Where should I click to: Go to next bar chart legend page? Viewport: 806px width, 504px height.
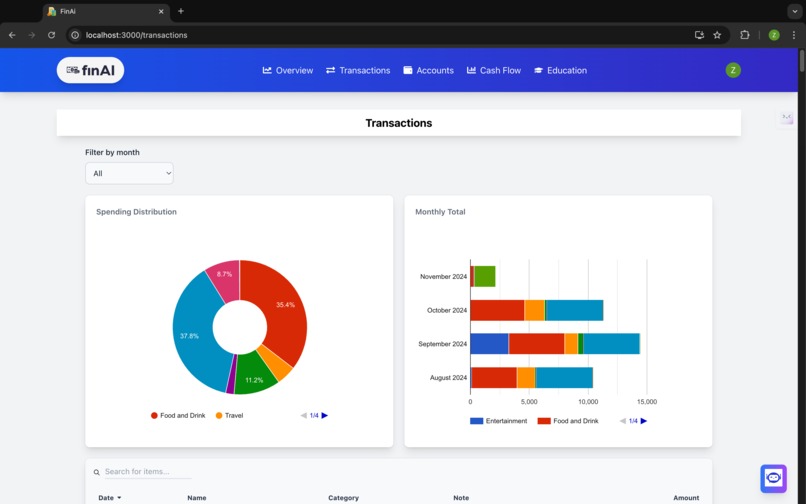click(x=644, y=421)
